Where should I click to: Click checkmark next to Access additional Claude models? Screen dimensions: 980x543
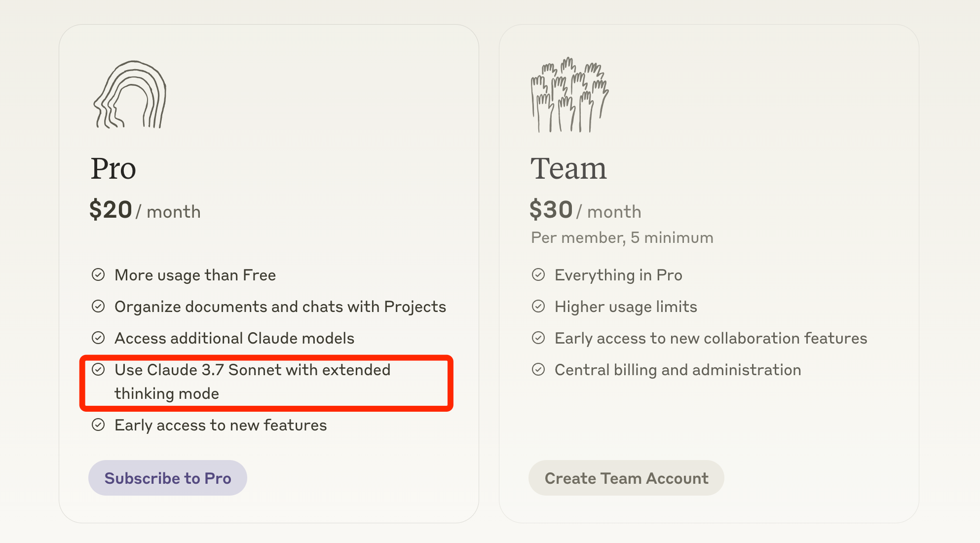[x=98, y=338]
